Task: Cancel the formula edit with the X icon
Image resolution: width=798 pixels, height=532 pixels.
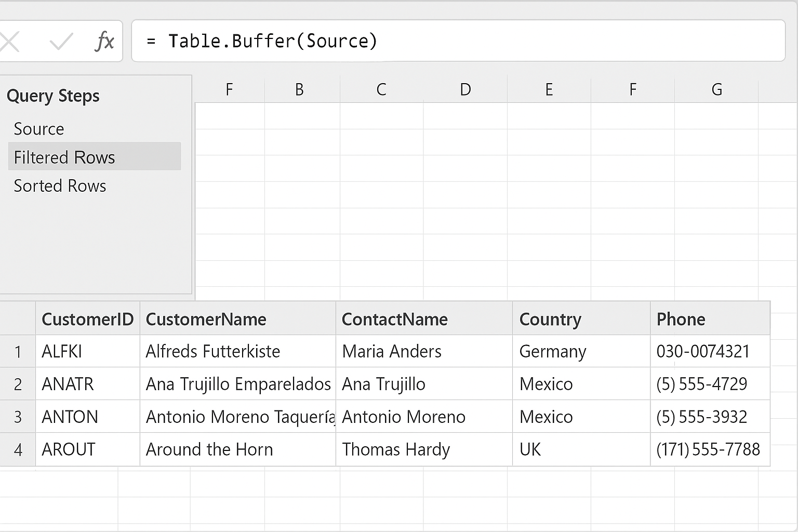Action: pos(9,41)
